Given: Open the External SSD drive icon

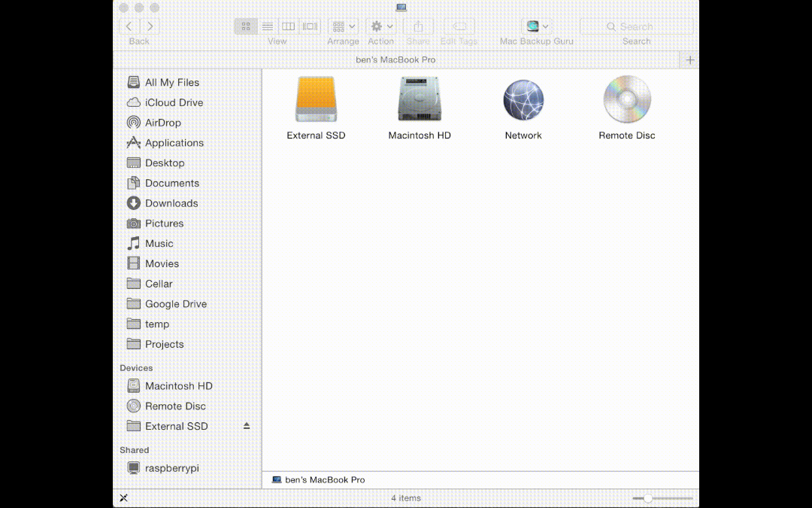Looking at the screenshot, I should point(316,99).
